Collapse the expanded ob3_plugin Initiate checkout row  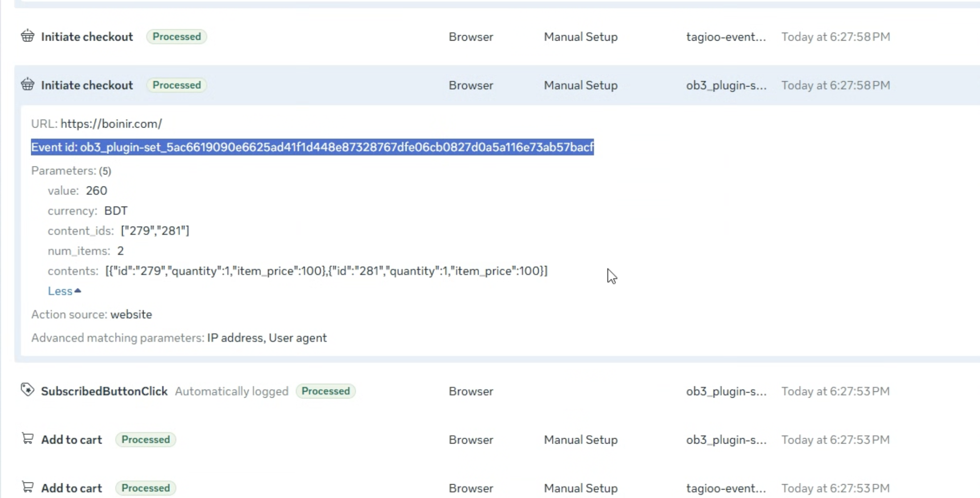[497, 85]
